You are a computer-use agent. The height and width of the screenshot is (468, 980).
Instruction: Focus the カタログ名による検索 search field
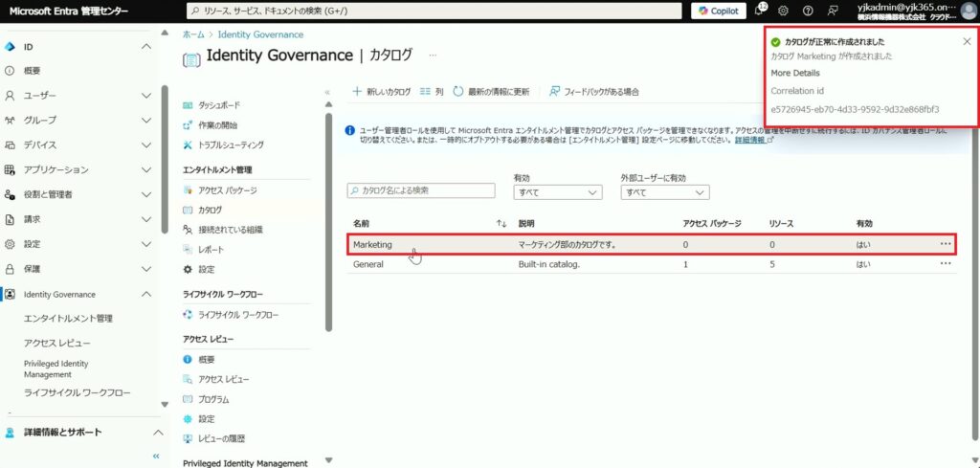pos(421,190)
